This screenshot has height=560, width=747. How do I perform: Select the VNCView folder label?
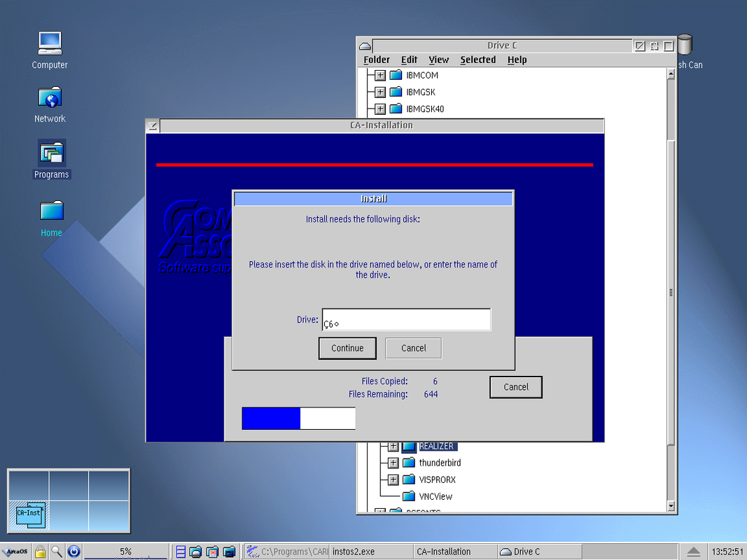pos(435,496)
